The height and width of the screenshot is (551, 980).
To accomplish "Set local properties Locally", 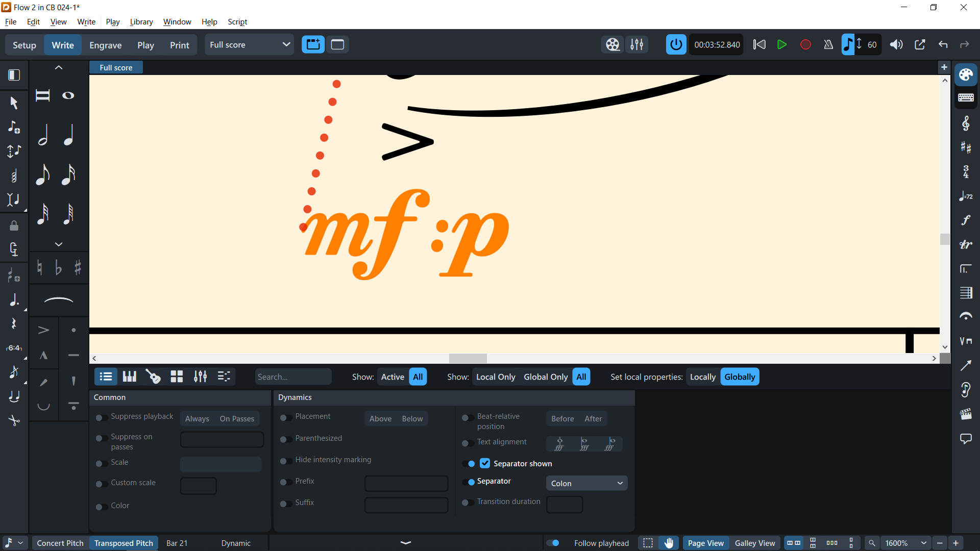I will tap(702, 377).
